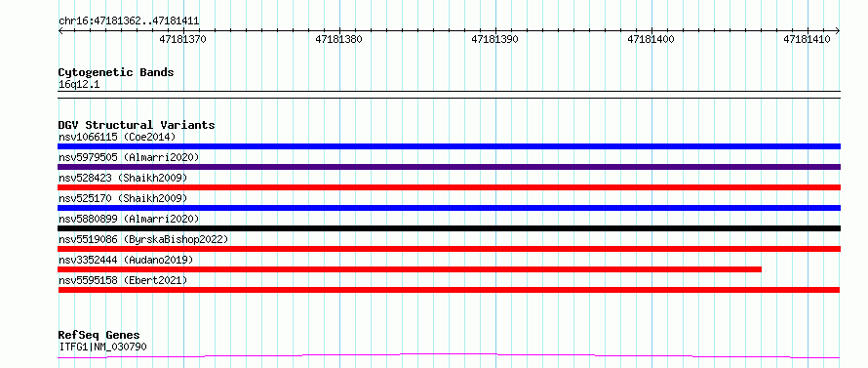The image size is (868, 368).
Task: Click the red bar under nsv5595158
Action: coord(449,290)
